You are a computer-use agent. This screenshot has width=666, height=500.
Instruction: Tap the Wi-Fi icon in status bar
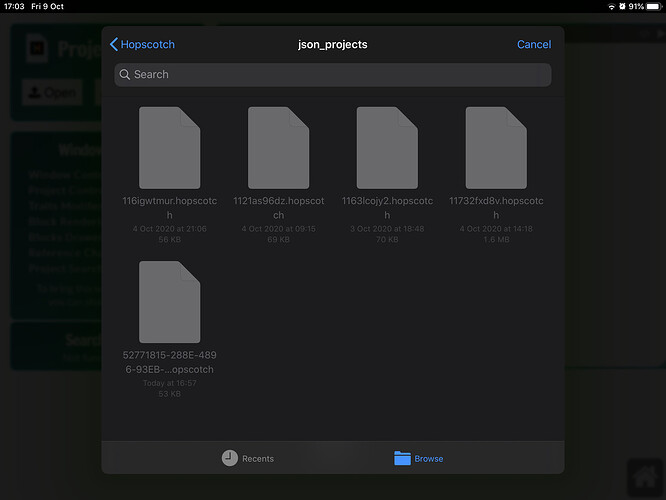[x=611, y=6]
